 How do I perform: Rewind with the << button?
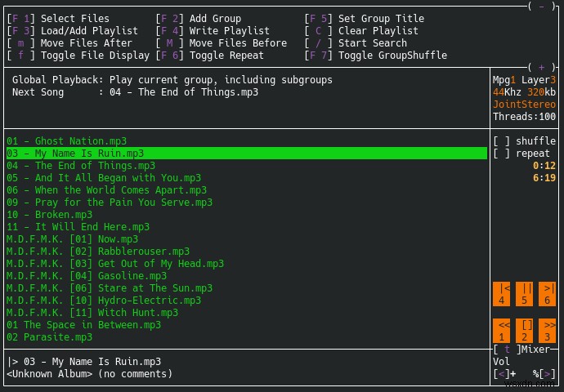pyautogui.click(x=503, y=330)
